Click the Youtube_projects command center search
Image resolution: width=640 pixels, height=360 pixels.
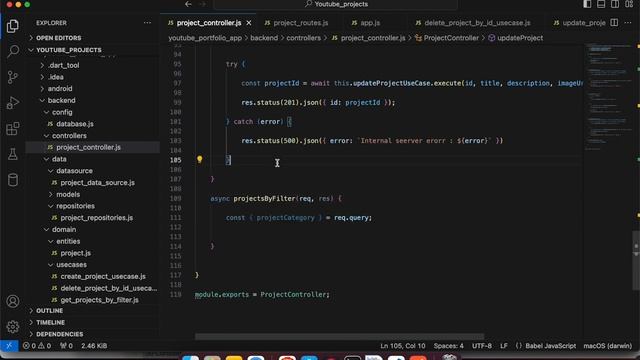336,4
